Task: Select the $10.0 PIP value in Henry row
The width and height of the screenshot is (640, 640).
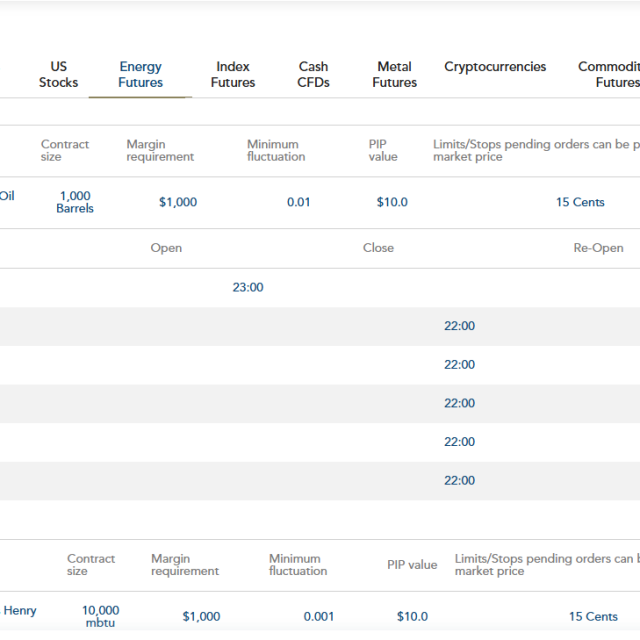Action: click(411, 617)
